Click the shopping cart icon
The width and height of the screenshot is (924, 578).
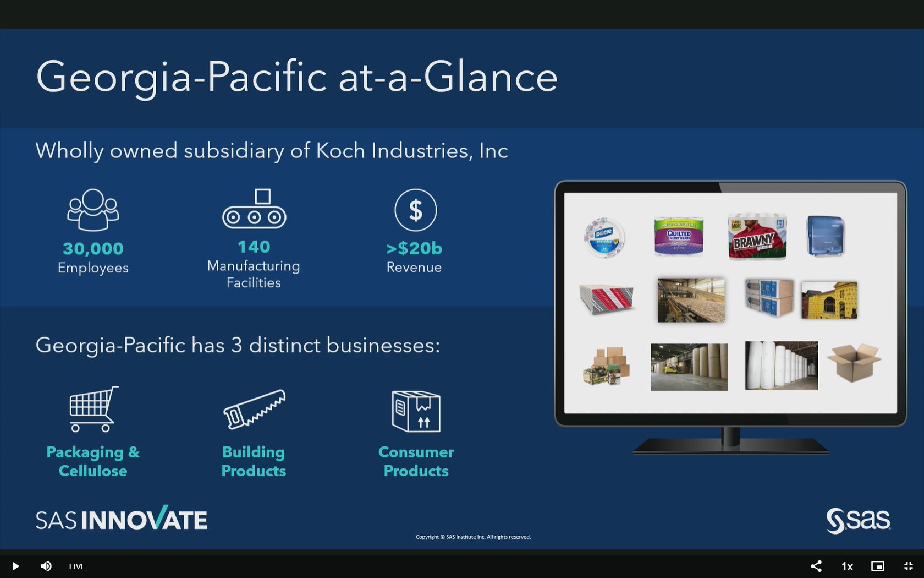[x=94, y=409]
